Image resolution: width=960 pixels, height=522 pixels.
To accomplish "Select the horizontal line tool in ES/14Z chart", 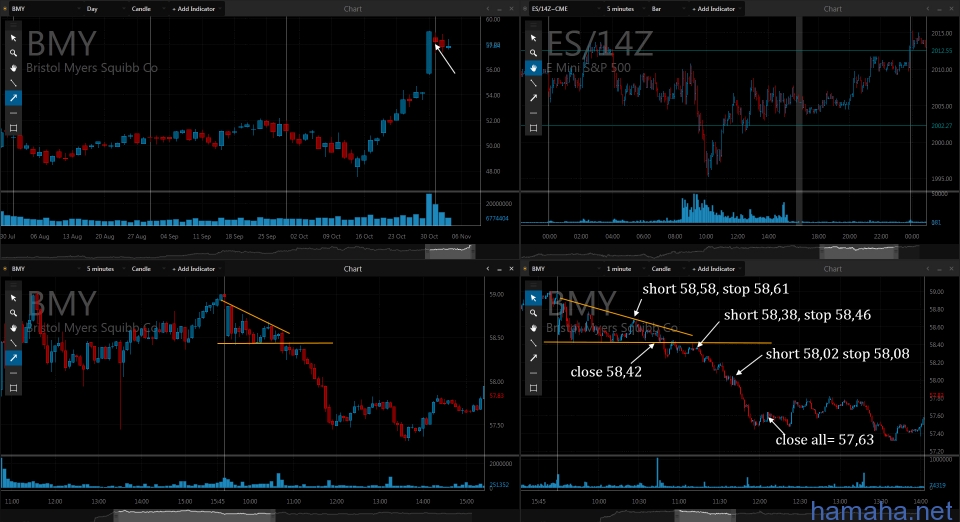I will click(x=533, y=113).
